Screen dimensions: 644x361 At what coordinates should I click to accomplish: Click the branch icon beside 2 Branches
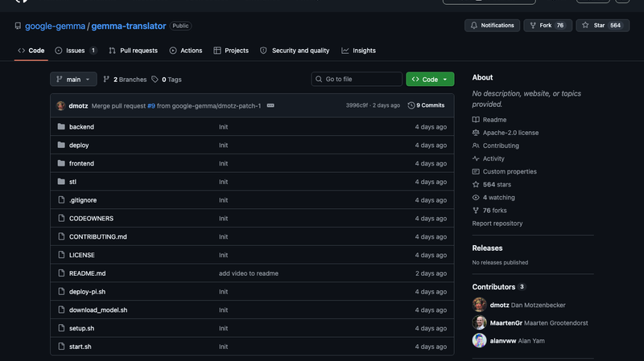point(106,79)
